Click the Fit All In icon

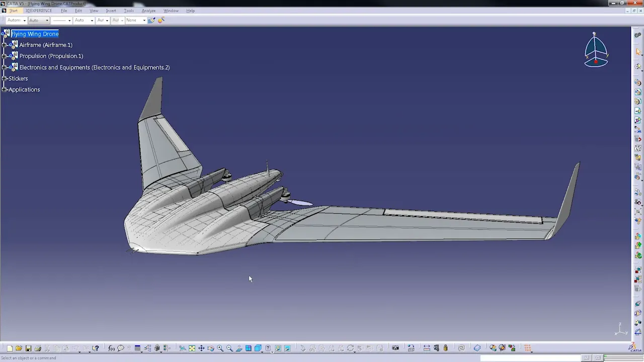[x=192, y=348]
